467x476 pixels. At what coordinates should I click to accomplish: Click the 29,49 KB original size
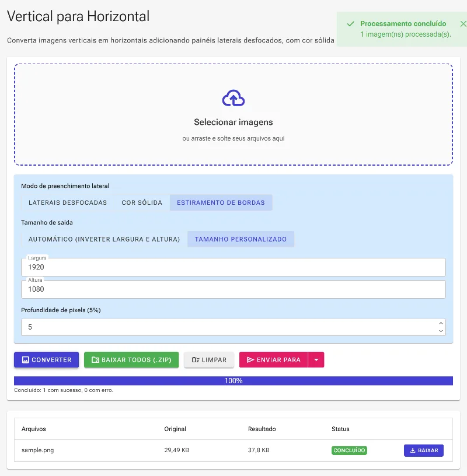pos(176,450)
